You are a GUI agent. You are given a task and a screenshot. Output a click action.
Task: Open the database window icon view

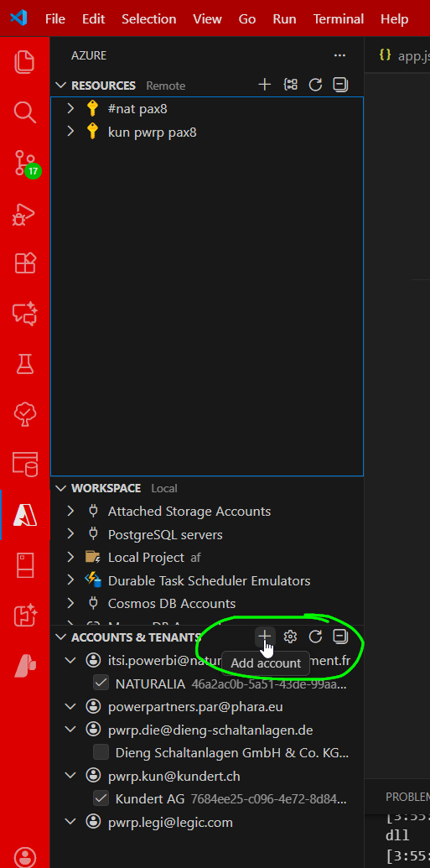coord(24,465)
